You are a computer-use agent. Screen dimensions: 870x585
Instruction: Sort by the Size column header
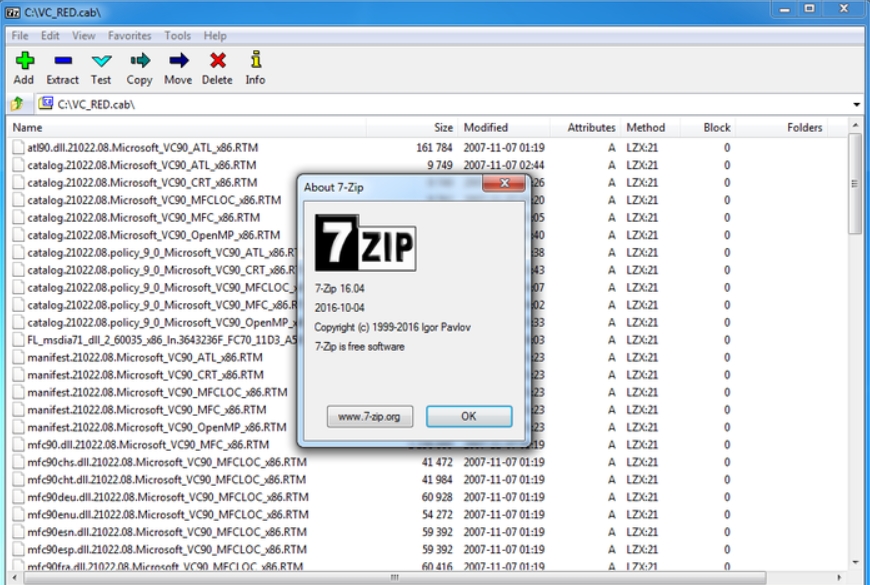click(412, 128)
